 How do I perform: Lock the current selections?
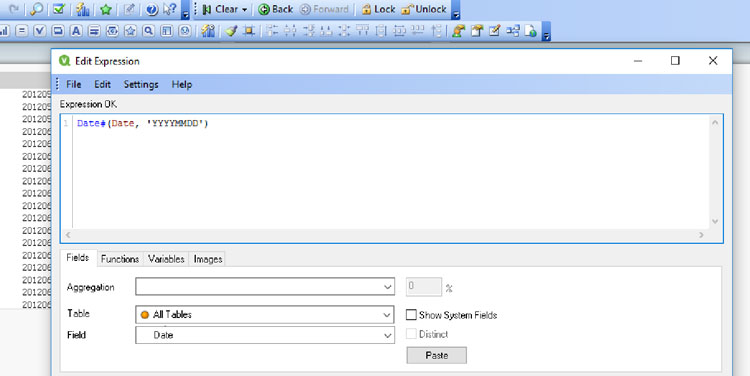pyautogui.click(x=378, y=9)
